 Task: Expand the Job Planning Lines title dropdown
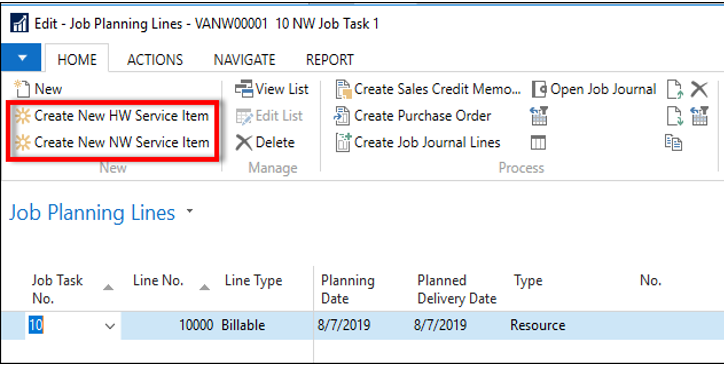(189, 212)
